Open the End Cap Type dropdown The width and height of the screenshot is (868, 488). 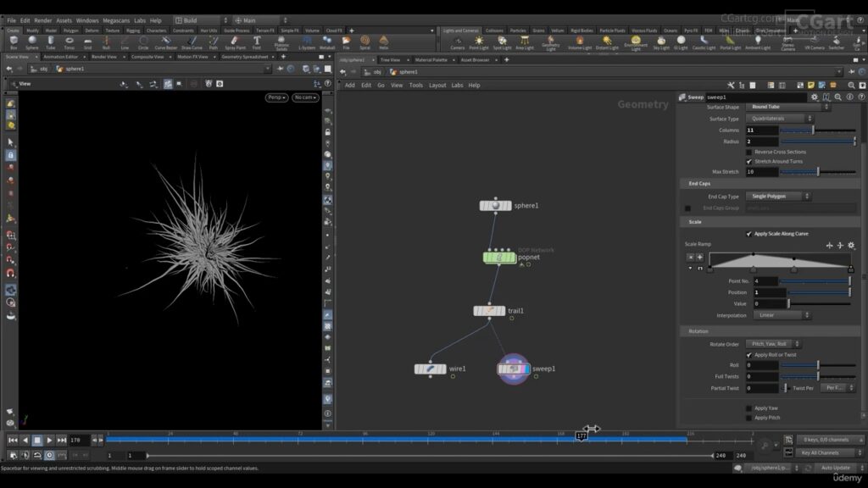click(778, 197)
